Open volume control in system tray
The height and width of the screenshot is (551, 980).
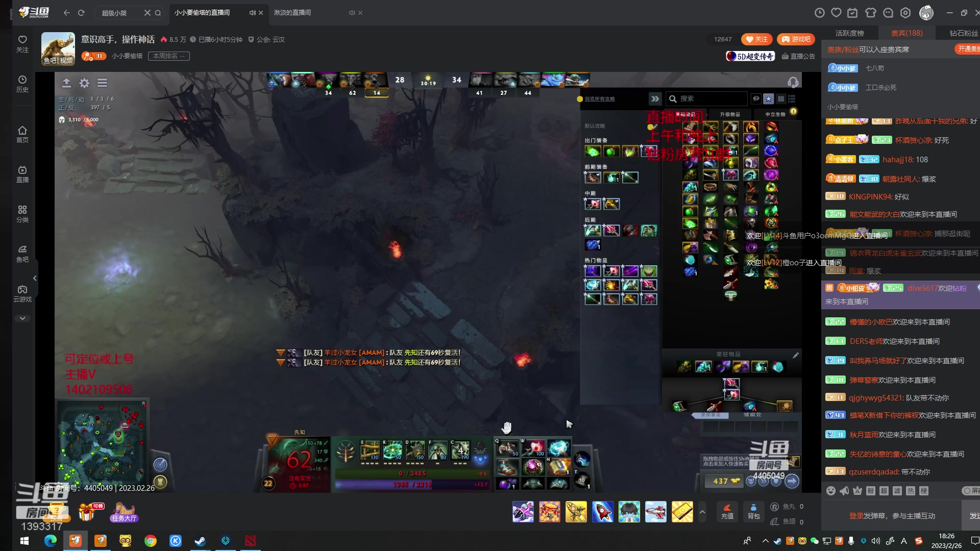click(x=876, y=541)
